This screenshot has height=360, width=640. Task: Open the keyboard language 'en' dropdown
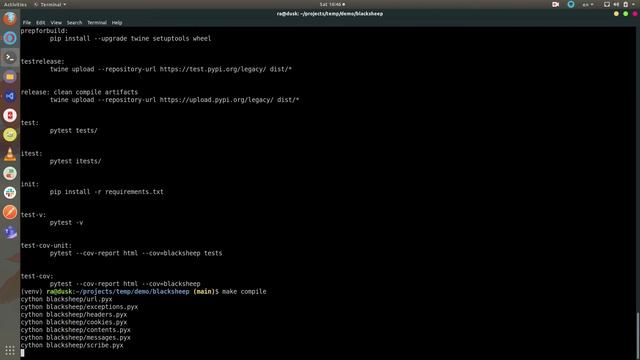pyautogui.click(x=588, y=4)
